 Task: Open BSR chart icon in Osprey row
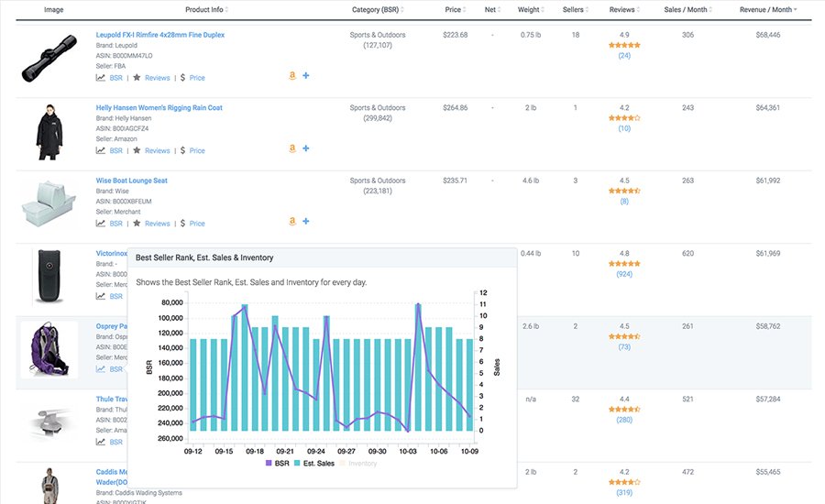coord(100,368)
